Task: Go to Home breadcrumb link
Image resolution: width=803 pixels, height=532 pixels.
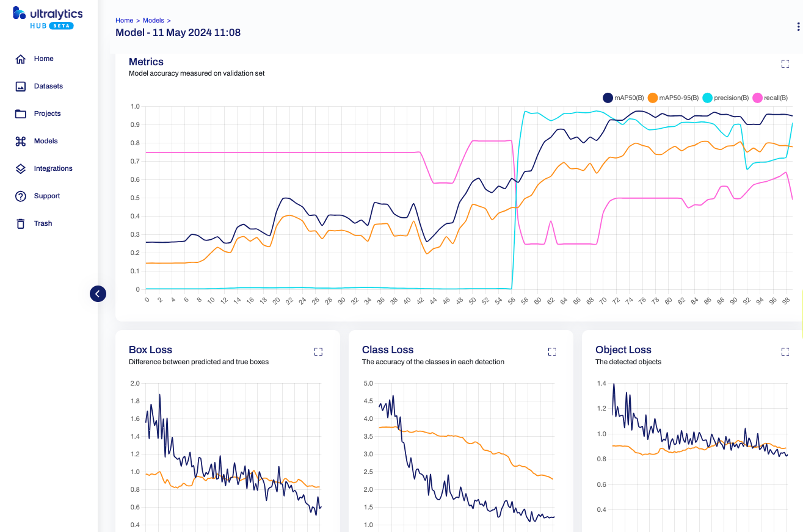Action: 124,21
